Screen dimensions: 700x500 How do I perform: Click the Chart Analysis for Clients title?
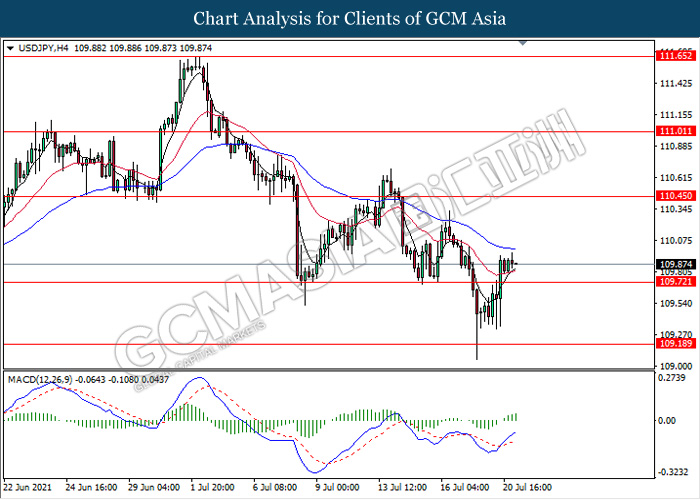[350, 19]
